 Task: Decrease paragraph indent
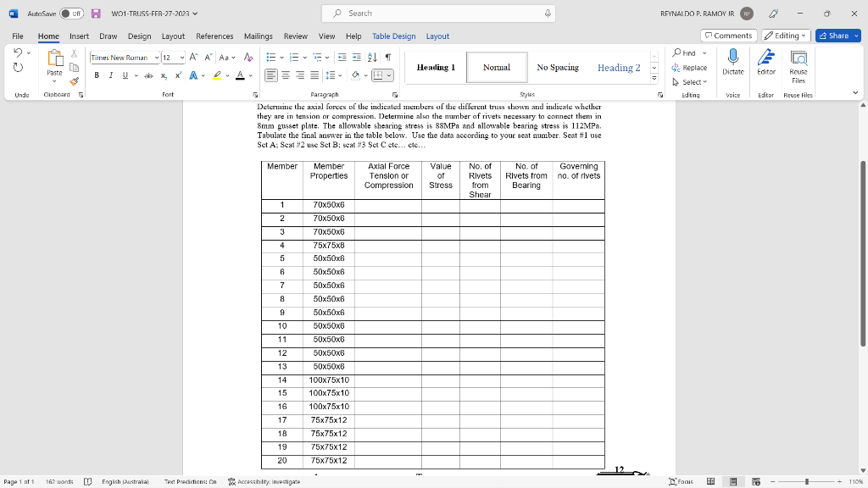[x=342, y=57]
